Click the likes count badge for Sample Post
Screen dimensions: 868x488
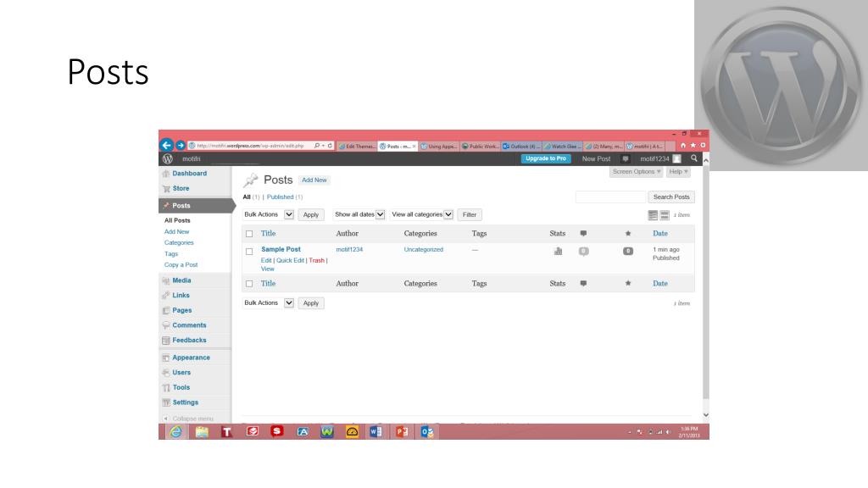(x=628, y=251)
